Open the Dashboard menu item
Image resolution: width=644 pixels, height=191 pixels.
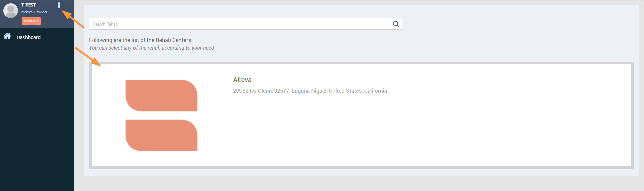pos(29,37)
